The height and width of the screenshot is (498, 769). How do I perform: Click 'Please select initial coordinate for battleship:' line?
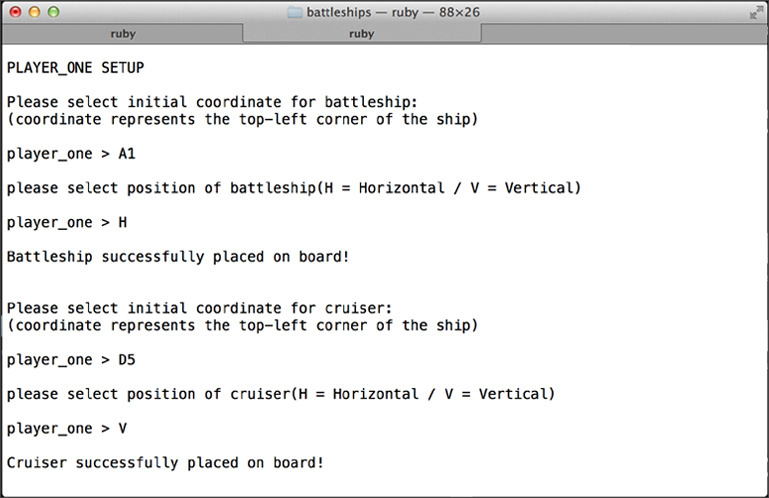coord(212,102)
